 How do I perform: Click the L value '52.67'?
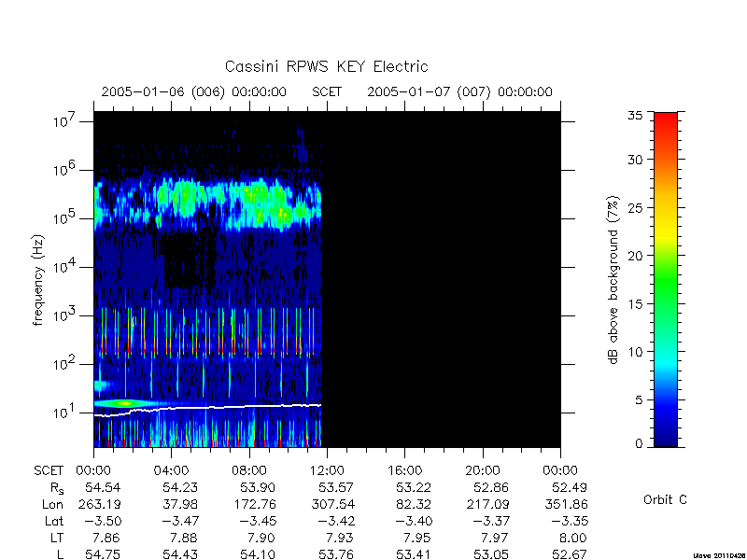pos(570,554)
